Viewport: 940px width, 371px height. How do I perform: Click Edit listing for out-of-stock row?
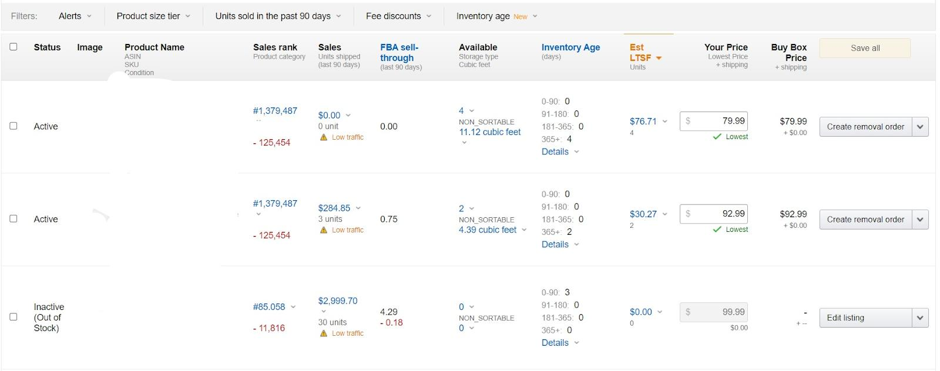[x=865, y=318]
